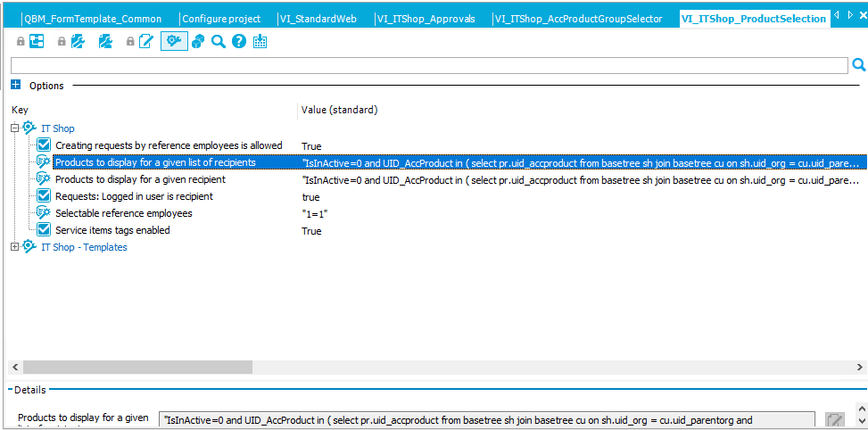Switch to the VI_ITShop_Approvals tab
Screen dimensions: 868x430
[426, 19]
